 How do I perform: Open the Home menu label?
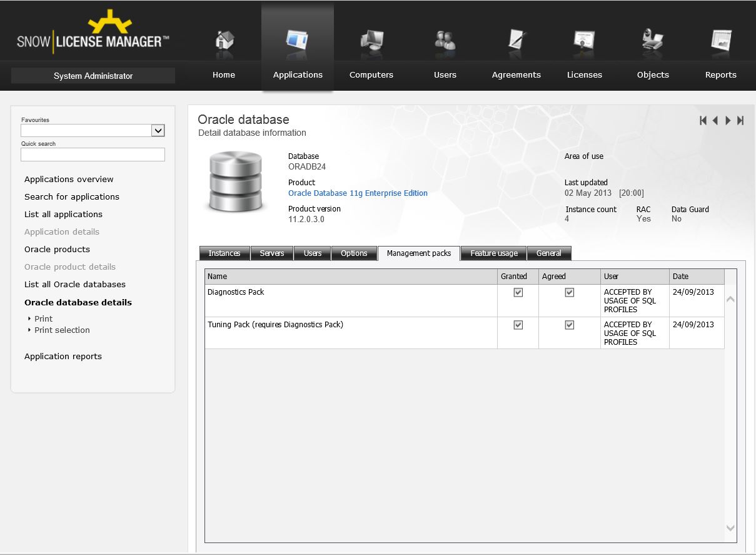pos(224,75)
